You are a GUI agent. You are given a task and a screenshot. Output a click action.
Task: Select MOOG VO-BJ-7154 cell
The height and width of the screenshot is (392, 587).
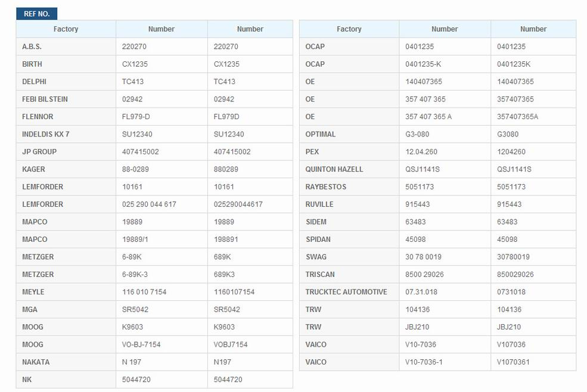click(161, 344)
